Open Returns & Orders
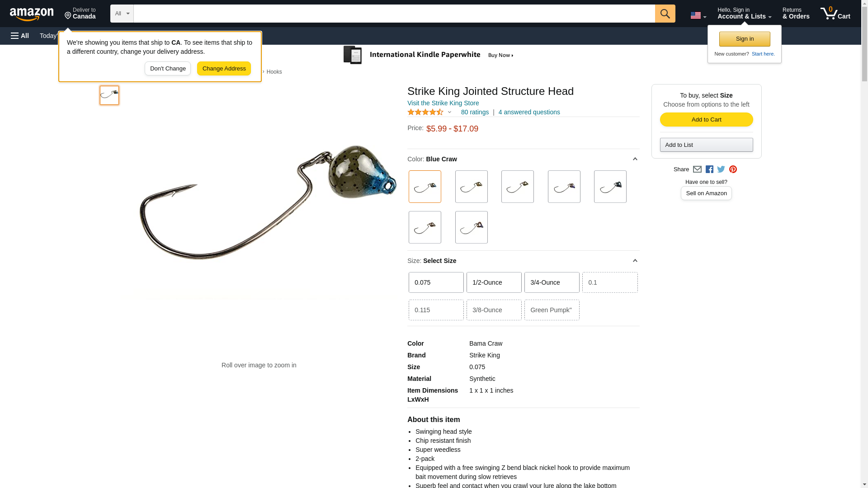This screenshot has width=868, height=488. [x=796, y=14]
